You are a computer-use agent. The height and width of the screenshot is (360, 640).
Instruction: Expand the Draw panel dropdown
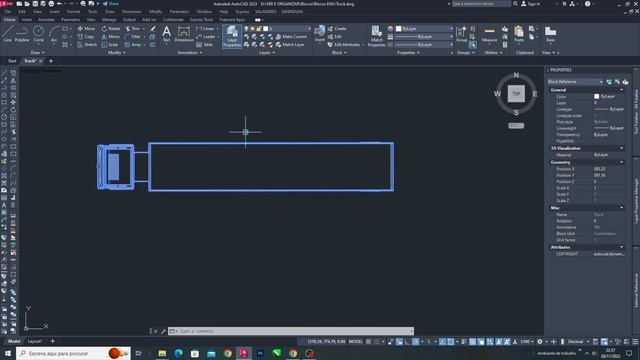tap(38, 53)
